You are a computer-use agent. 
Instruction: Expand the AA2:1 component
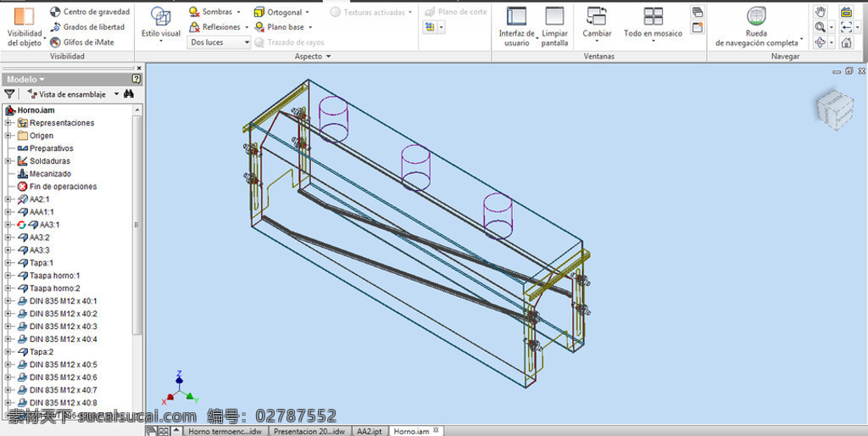[x=8, y=199]
